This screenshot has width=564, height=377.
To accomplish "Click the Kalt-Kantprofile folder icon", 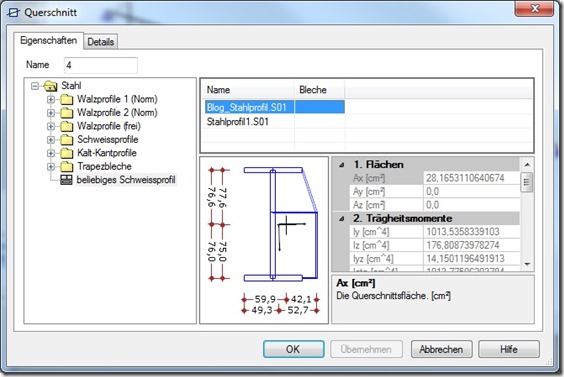I will [x=66, y=153].
